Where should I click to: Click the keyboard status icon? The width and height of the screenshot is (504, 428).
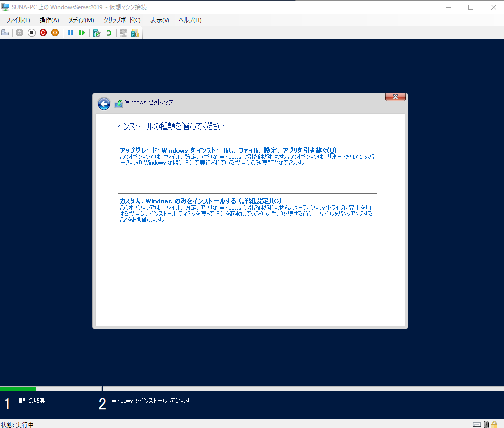(477, 425)
